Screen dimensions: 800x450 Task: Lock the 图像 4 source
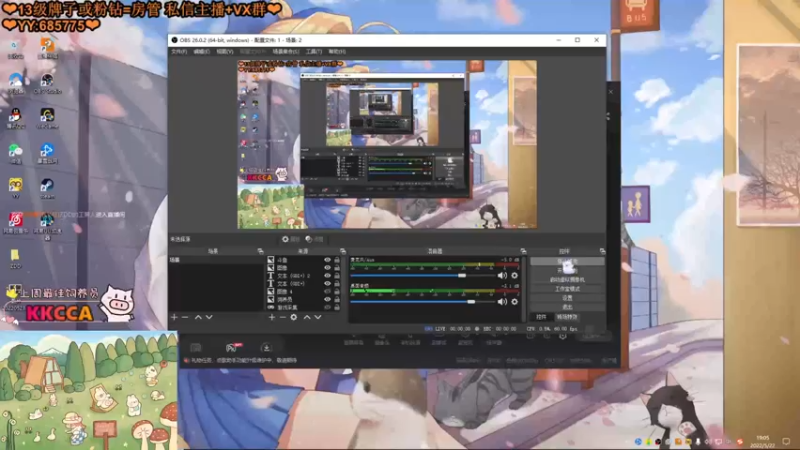(337, 291)
